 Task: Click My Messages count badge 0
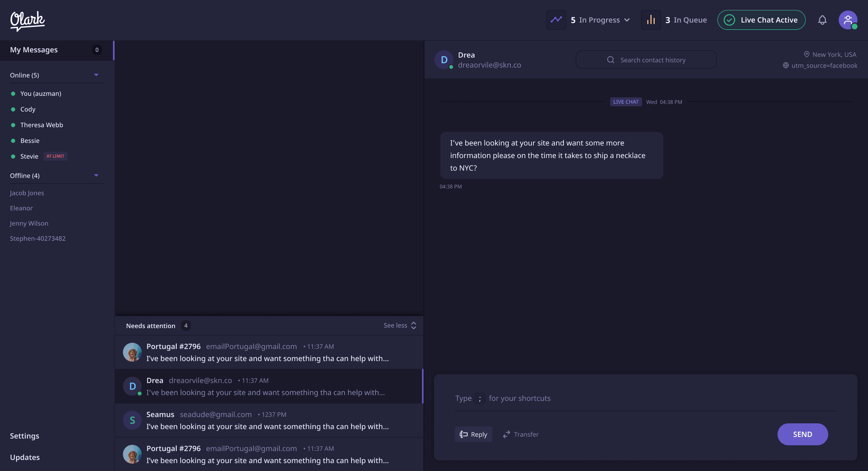click(97, 50)
